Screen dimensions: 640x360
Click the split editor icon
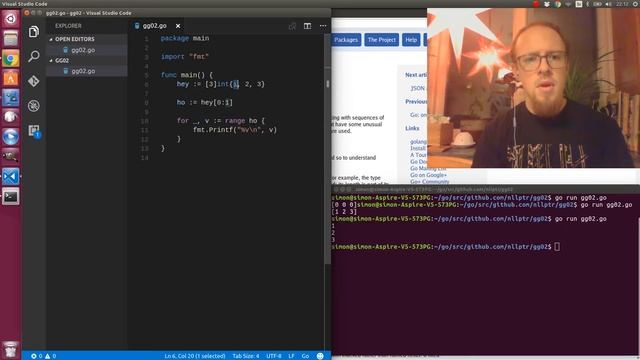[x=307, y=26]
